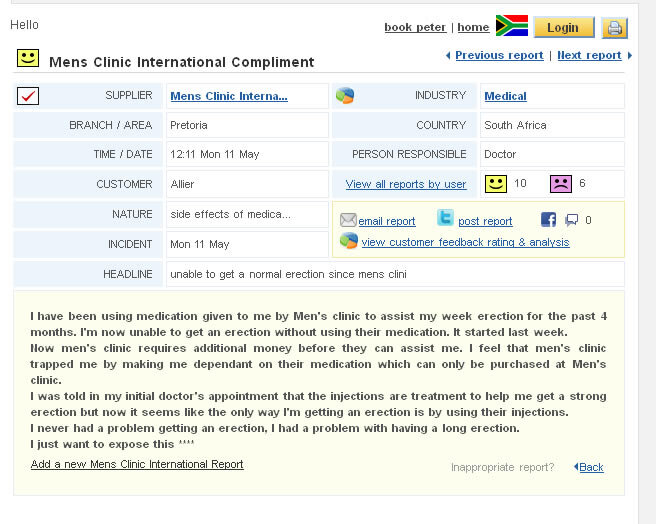This screenshot has width=656, height=524.
Task: Click the printer icon button
Action: [615, 28]
